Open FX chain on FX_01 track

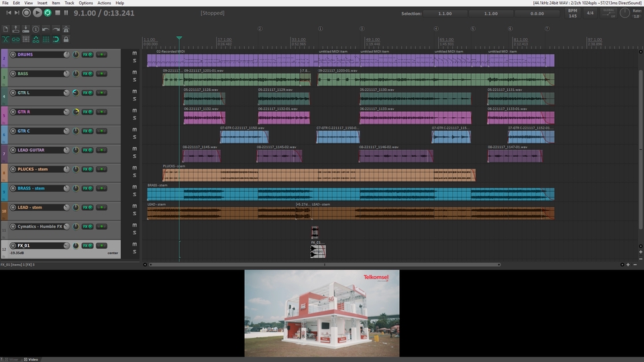pyautogui.click(x=85, y=245)
